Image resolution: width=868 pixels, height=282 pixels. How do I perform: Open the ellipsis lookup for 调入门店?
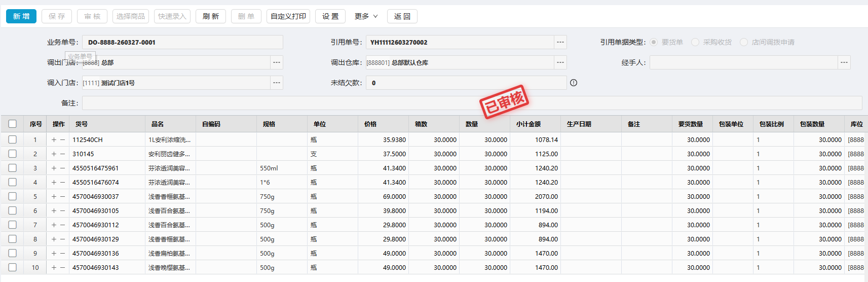tap(276, 83)
